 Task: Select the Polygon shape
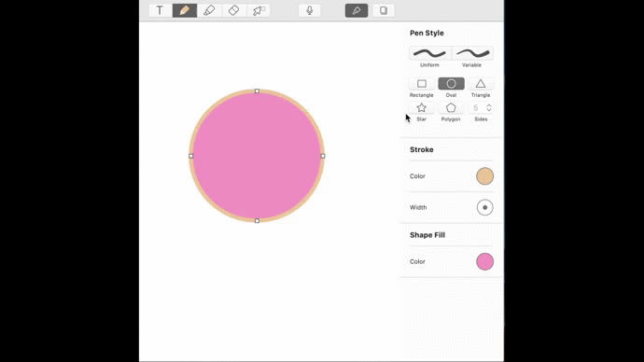point(451,108)
